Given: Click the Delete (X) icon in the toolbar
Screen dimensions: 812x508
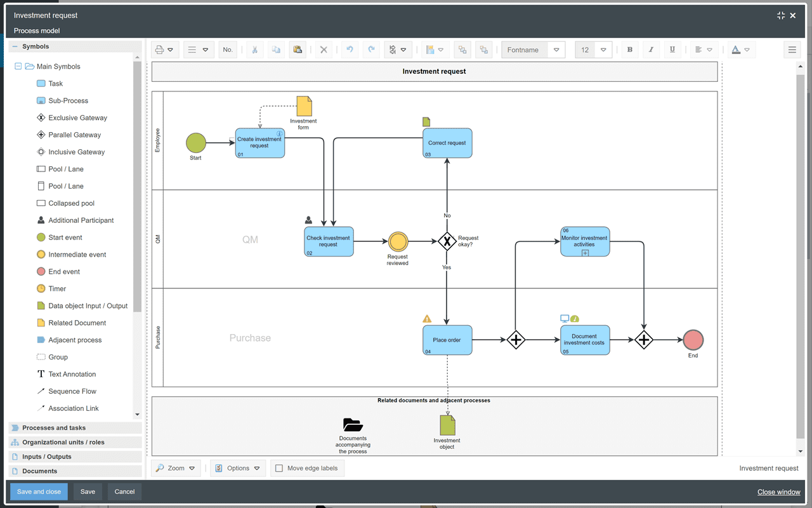Looking at the screenshot, I should tap(324, 49).
